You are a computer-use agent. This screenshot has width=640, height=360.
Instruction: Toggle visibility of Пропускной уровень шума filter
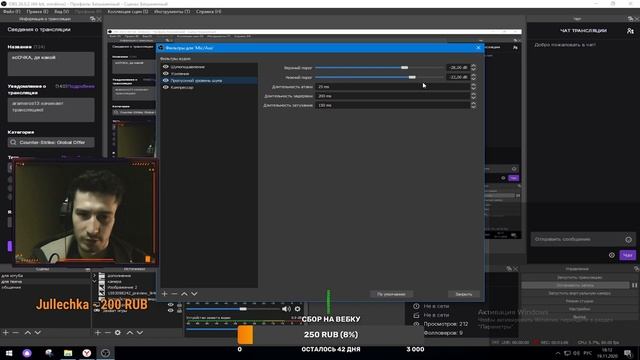166,80
